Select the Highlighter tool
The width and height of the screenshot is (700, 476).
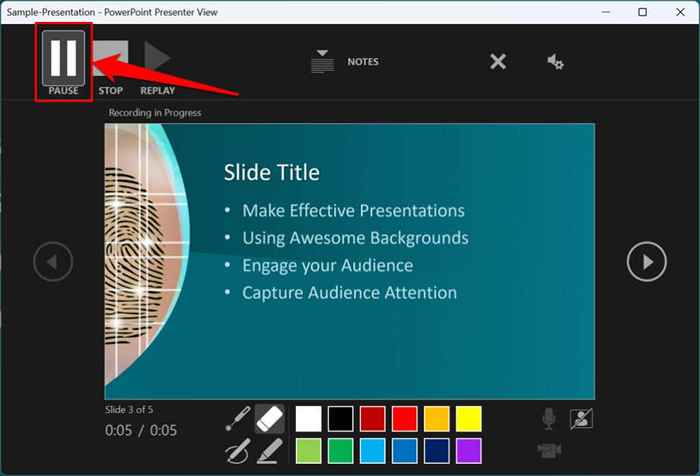[270, 451]
